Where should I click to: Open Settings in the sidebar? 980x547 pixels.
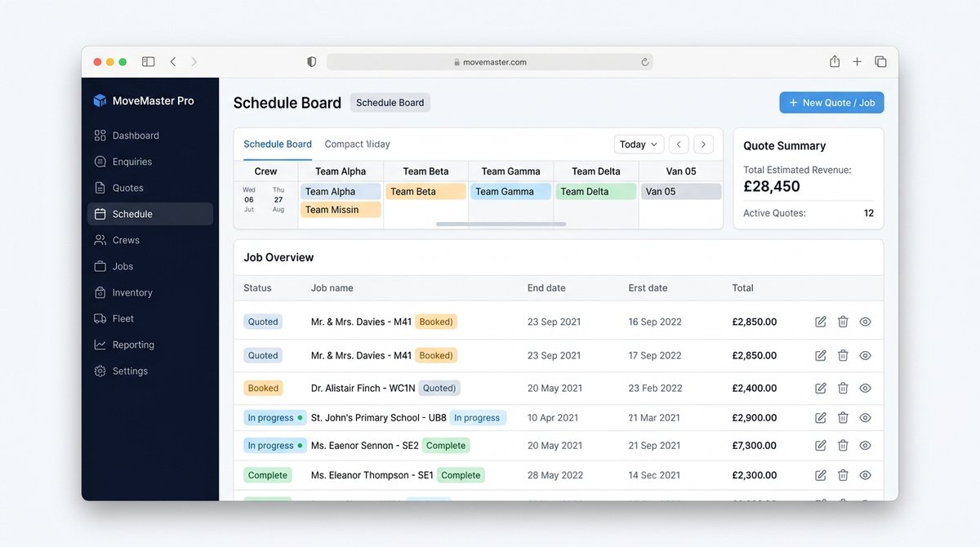pos(150,371)
